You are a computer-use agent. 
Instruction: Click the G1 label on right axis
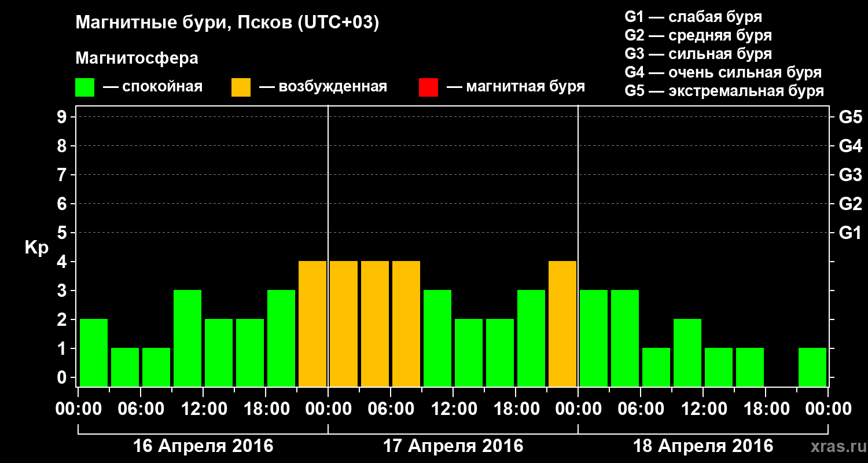850,233
